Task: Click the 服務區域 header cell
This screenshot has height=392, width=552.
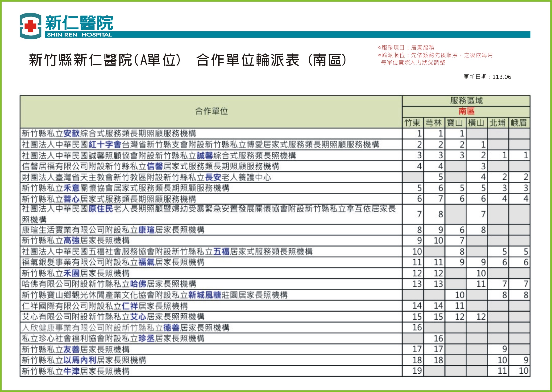Action: (x=466, y=101)
